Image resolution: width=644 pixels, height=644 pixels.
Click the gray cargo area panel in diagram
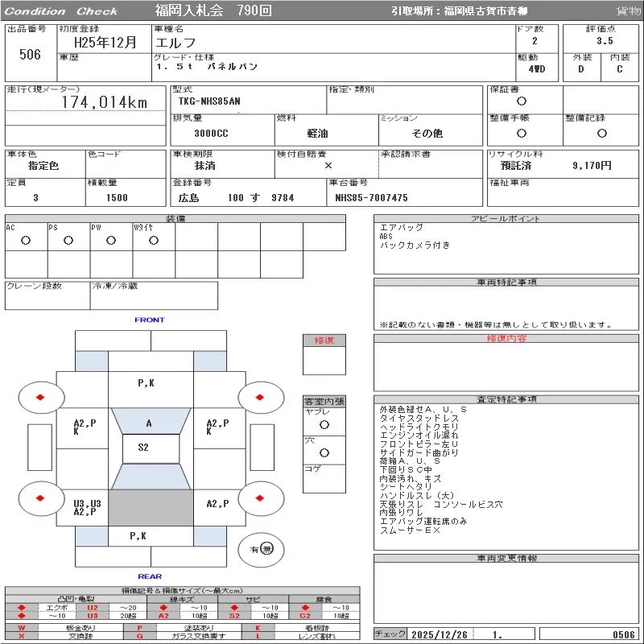[x=150, y=507]
